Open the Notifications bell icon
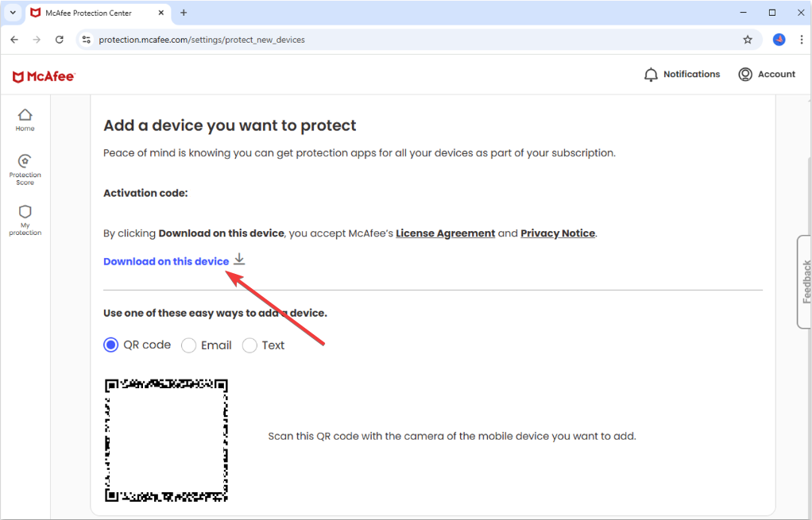812x520 pixels. [651, 75]
